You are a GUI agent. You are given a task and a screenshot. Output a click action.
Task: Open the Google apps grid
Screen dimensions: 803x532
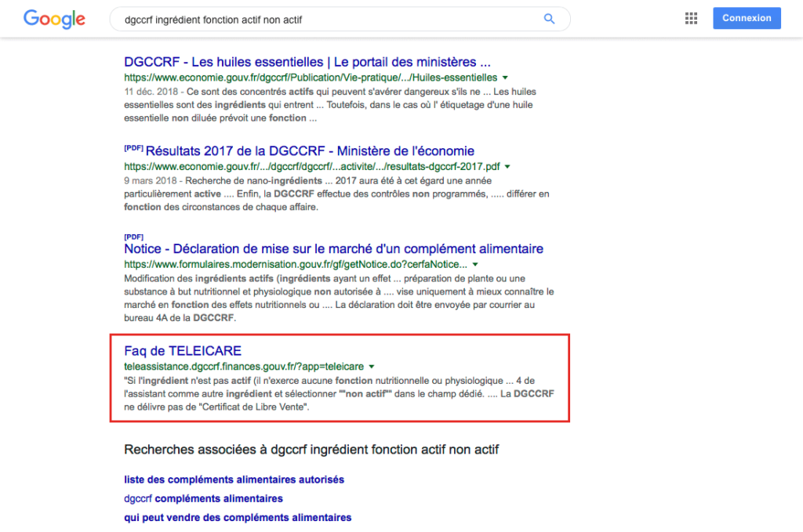(691, 19)
